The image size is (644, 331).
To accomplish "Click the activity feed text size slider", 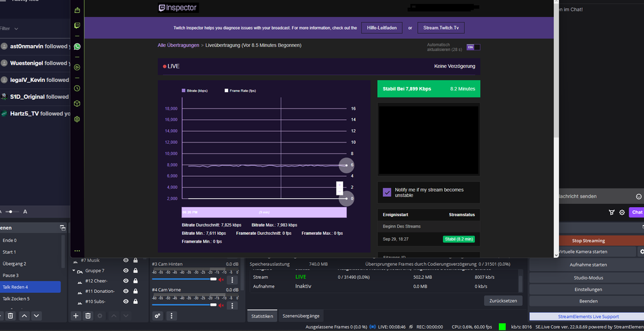I will coord(12,212).
